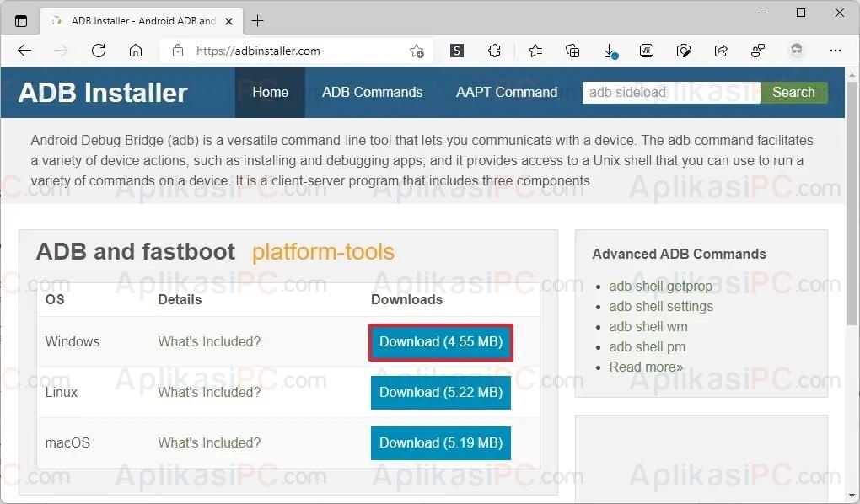Image resolution: width=860 pixels, height=504 pixels.
Task: Open What's Included for Windows
Action: (x=209, y=341)
